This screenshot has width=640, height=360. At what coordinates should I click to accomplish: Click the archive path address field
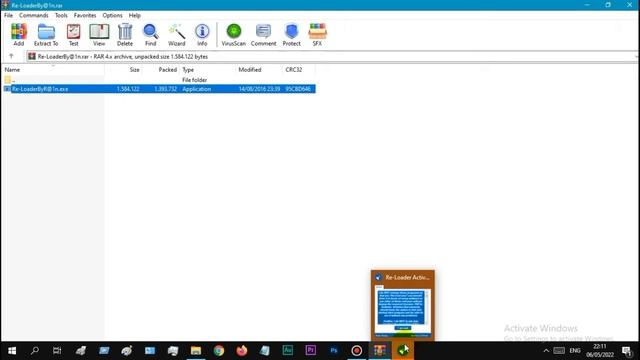(331, 57)
